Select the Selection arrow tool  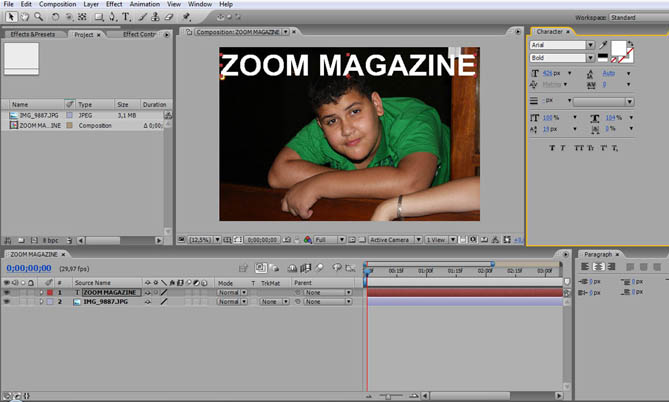click(x=9, y=17)
